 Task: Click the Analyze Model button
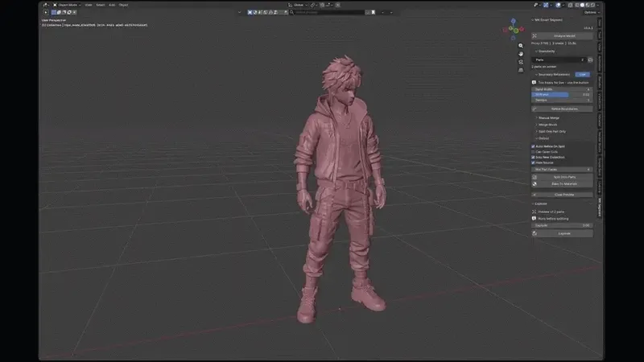pos(562,35)
